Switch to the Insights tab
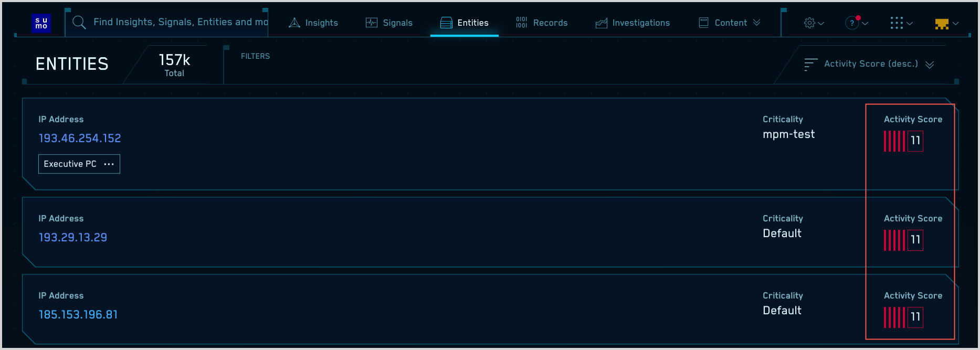The width and height of the screenshot is (980, 350). point(313,23)
